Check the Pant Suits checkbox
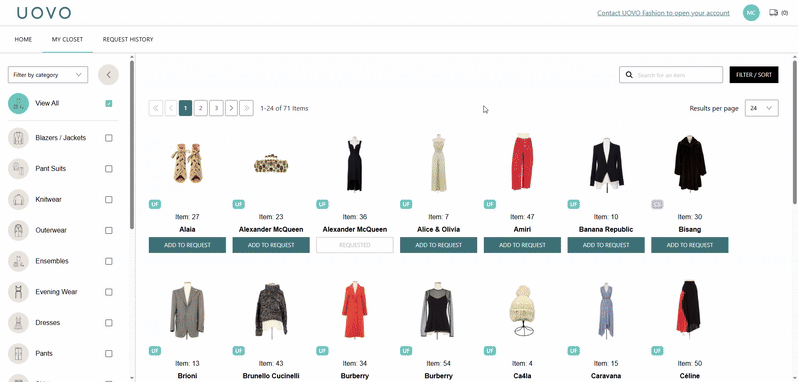Image resolution: width=798 pixels, height=382 pixels. 108,169
